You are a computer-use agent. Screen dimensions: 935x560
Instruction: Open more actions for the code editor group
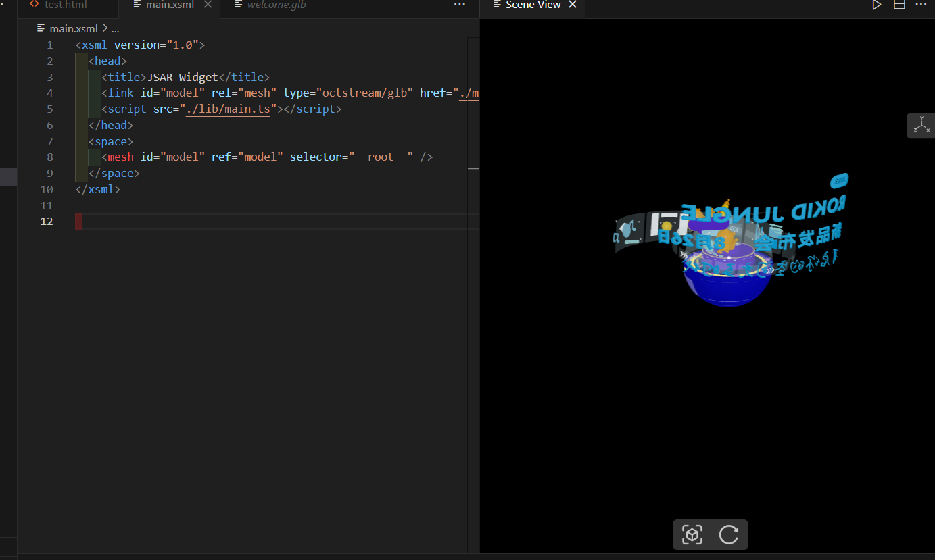point(460,5)
